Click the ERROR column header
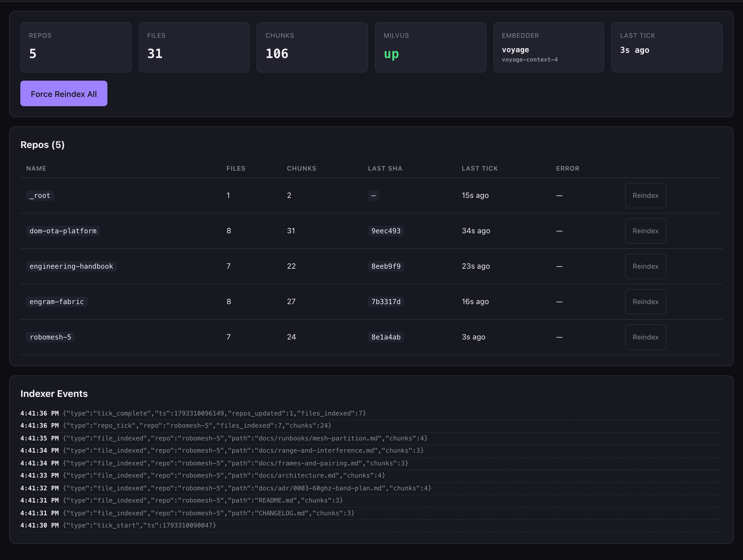The image size is (743, 560). (568, 169)
